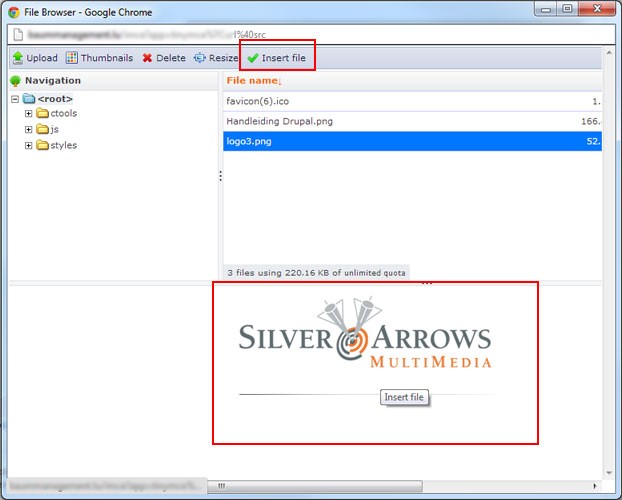Select Handleiding Drupal.png file row
Viewport: 622px width, 500px height.
pyautogui.click(x=413, y=121)
